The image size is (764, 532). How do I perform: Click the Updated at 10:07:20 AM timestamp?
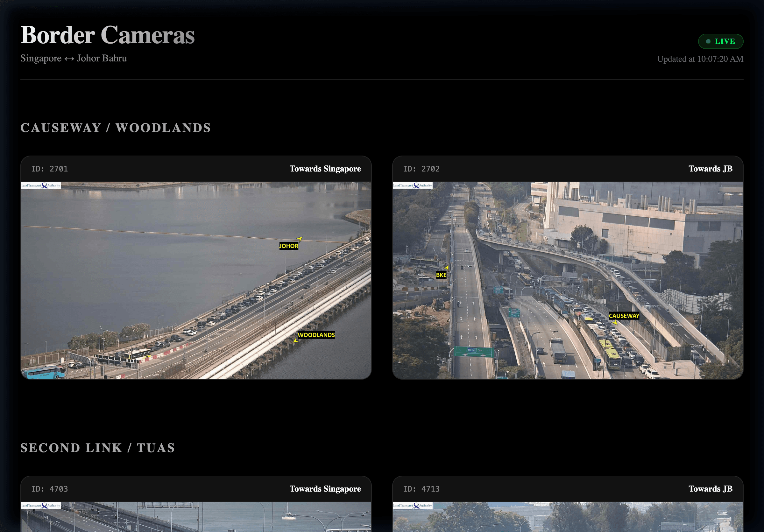point(700,59)
